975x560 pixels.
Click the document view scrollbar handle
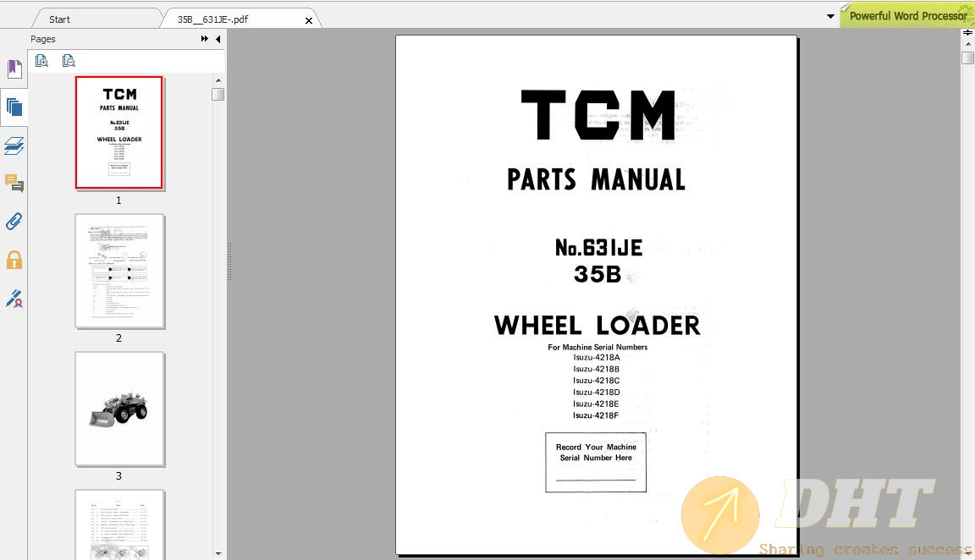967,58
